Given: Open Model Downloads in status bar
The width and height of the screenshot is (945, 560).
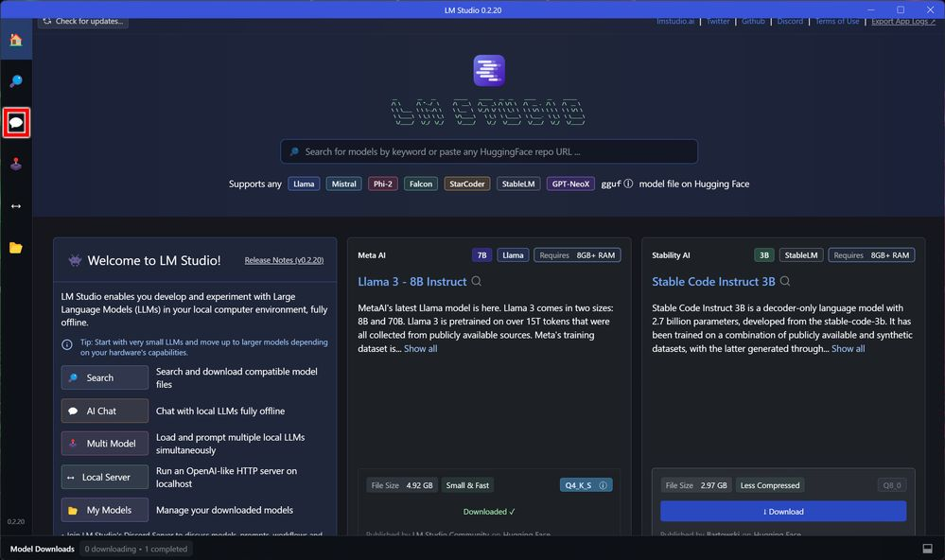Looking at the screenshot, I should click(43, 549).
